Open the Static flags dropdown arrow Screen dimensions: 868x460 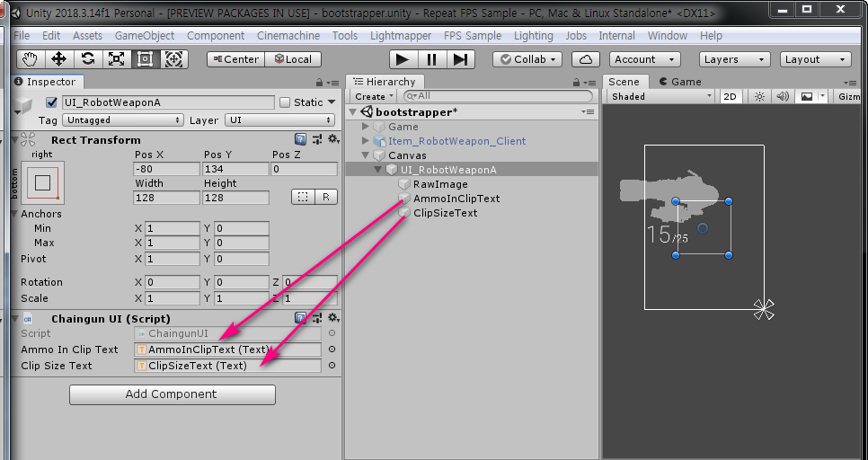[x=332, y=102]
